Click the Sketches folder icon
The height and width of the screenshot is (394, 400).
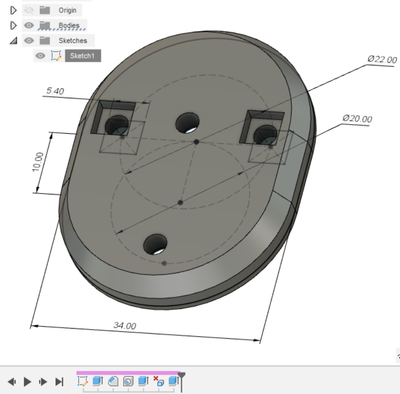click(x=45, y=41)
